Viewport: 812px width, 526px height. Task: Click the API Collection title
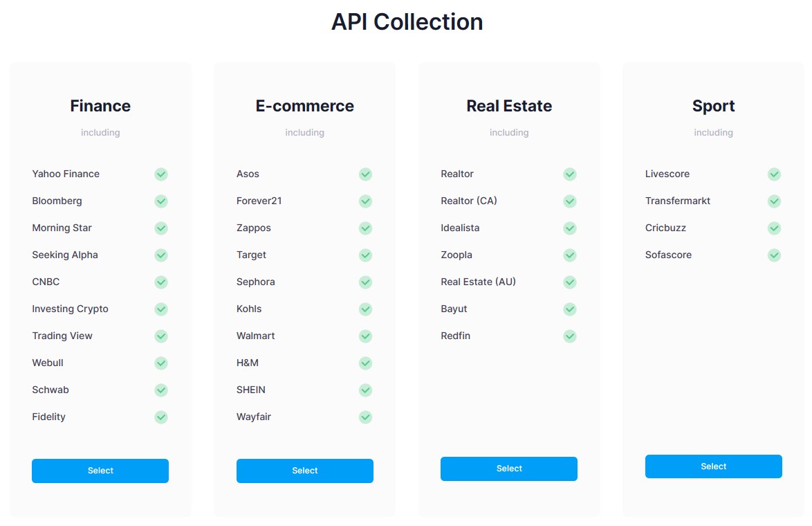[407, 21]
